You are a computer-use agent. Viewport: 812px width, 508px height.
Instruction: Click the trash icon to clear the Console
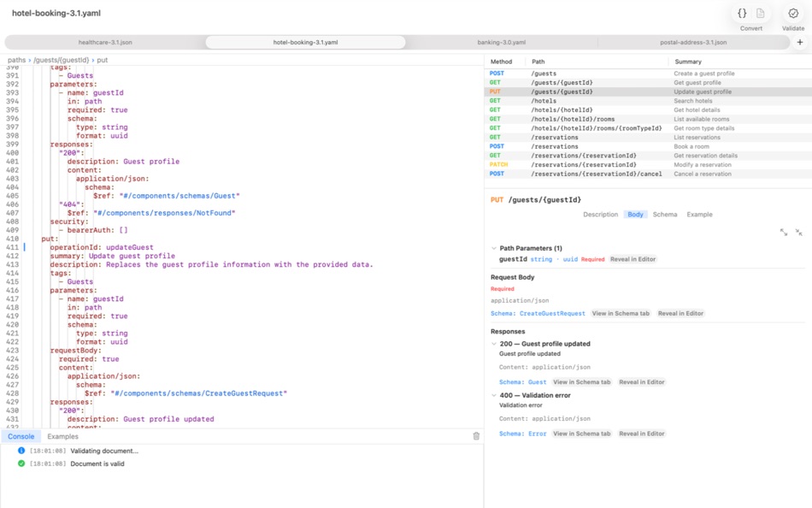pyautogui.click(x=476, y=436)
